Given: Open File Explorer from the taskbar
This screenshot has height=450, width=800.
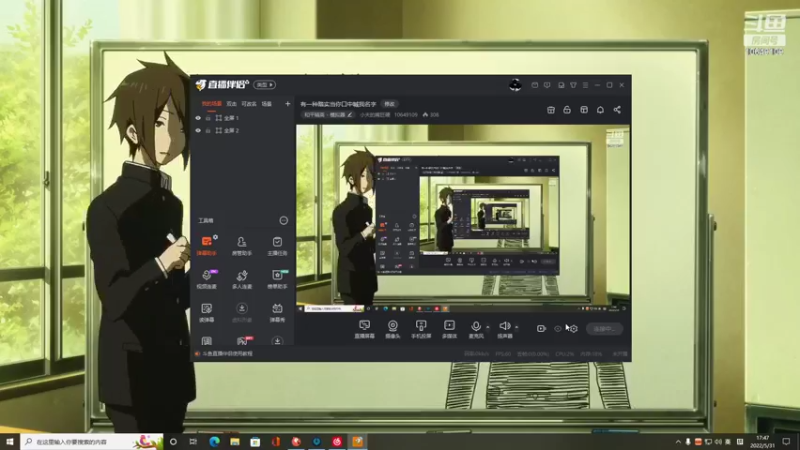Looking at the screenshot, I should coord(235,441).
